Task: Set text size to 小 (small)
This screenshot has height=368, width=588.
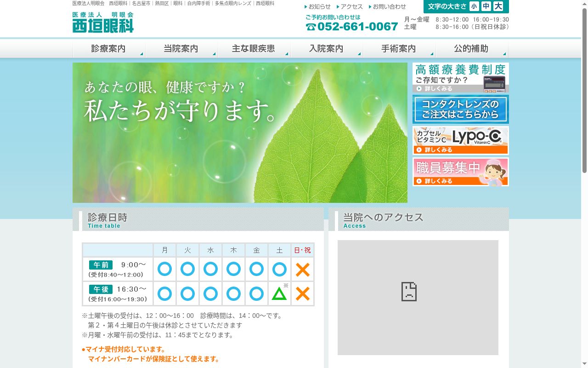Action: [x=474, y=6]
